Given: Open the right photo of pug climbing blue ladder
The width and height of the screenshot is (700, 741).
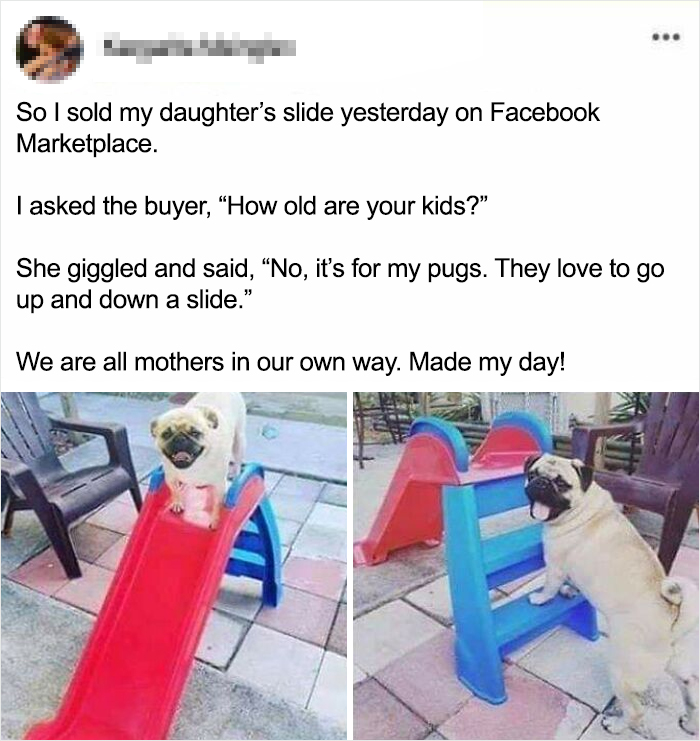Looking at the screenshot, I should [x=526, y=566].
